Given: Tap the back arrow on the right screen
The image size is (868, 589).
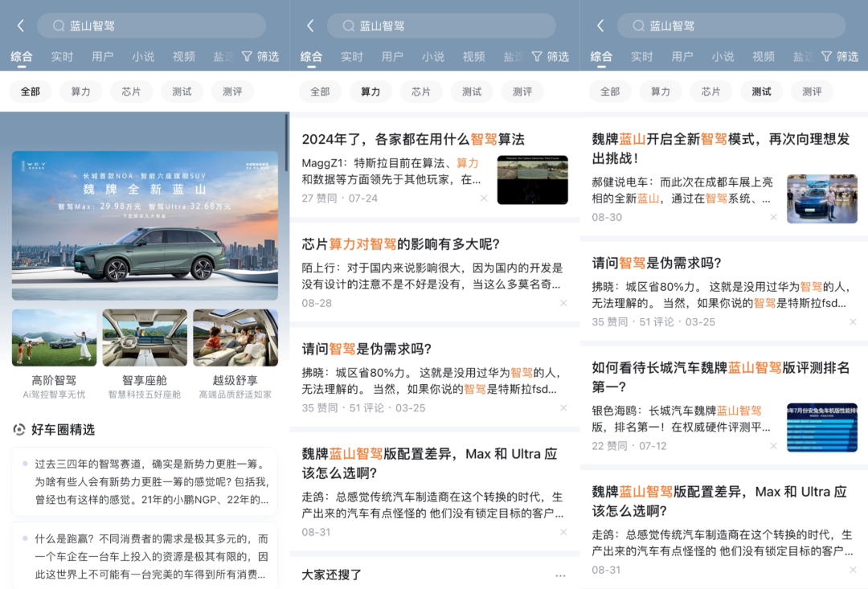Looking at the screenshot, I should (x=600, y=26).
